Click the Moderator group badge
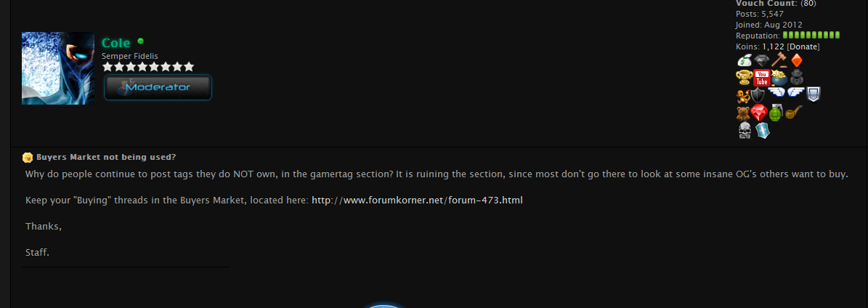 click(x=158, y=87)
